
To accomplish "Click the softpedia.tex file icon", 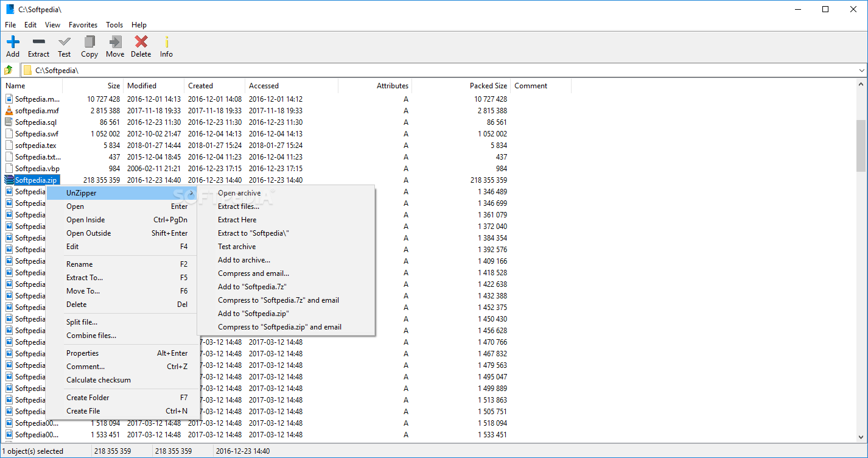I will [9, 145].
